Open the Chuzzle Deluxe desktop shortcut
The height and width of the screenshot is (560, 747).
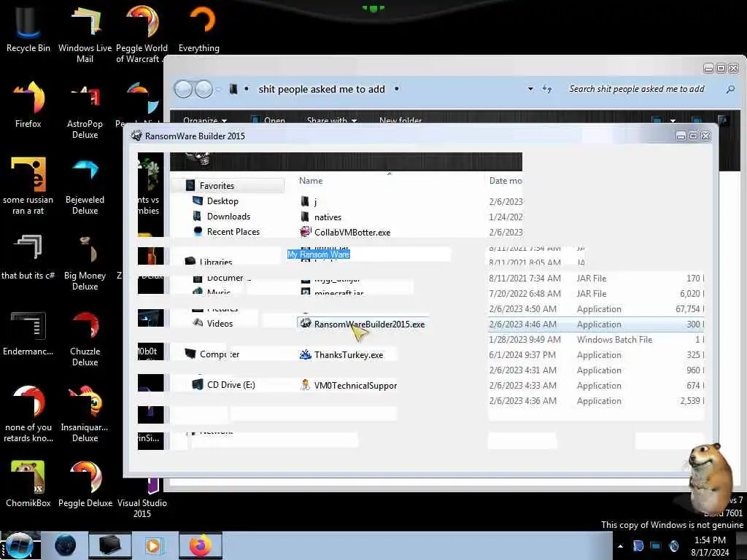tap(85, 338)
